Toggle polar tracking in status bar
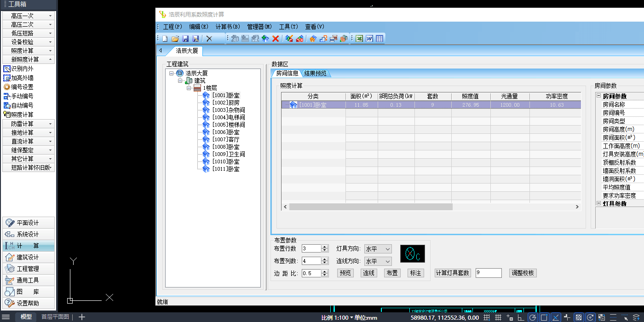 click(x=533, y=317)
